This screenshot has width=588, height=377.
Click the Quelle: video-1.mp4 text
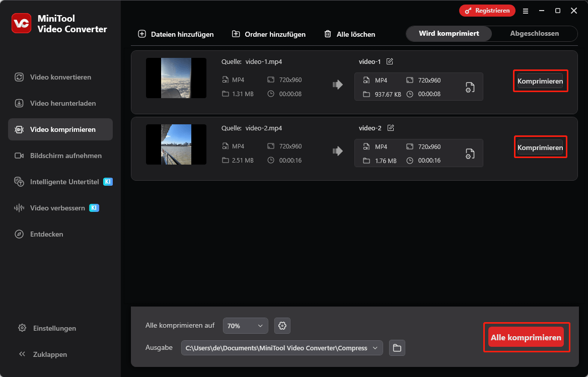point(252,61)
